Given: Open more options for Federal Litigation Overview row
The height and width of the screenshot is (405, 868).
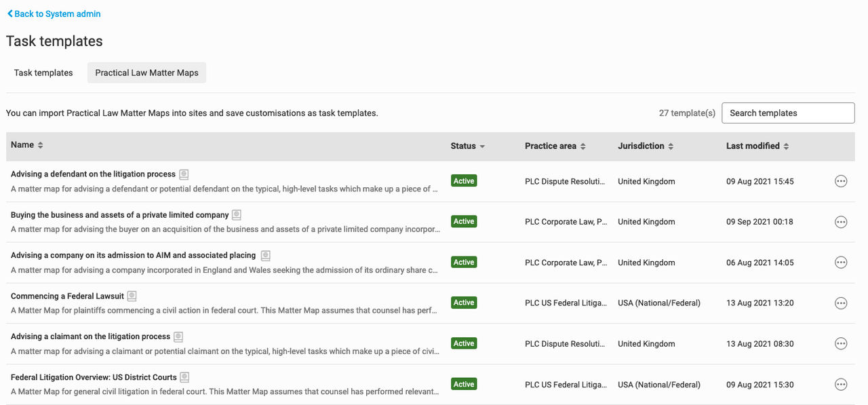Looking at the screenshot, I should pyautogui.click(x=841, y=385).
